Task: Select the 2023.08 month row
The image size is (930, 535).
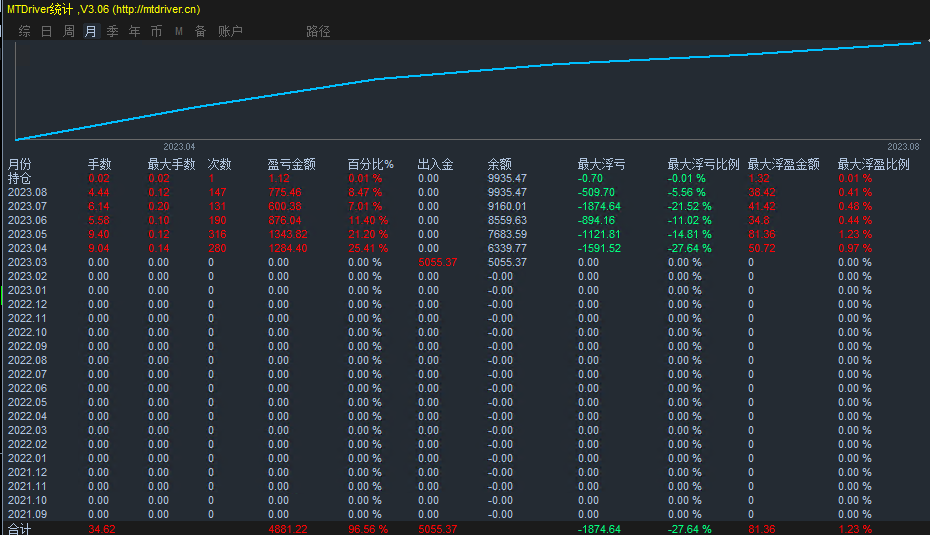Action: coord(28,192)
